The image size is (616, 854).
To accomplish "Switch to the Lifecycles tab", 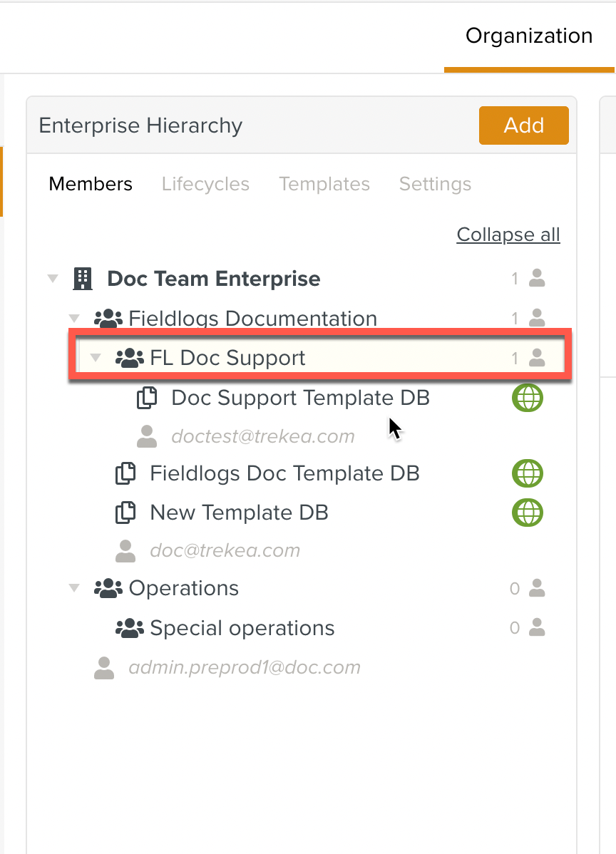I will [x=205, y=184].
